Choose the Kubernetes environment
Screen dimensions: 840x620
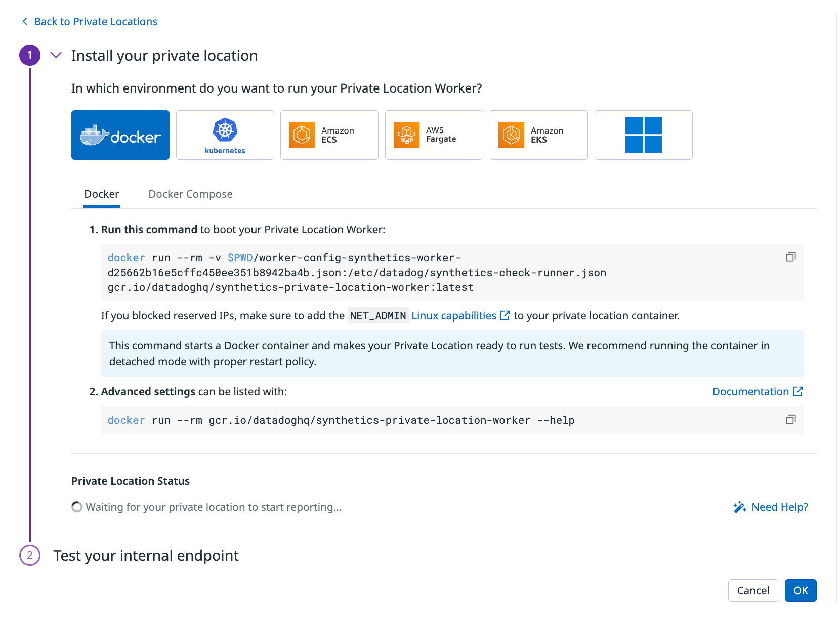pos(225,135)
